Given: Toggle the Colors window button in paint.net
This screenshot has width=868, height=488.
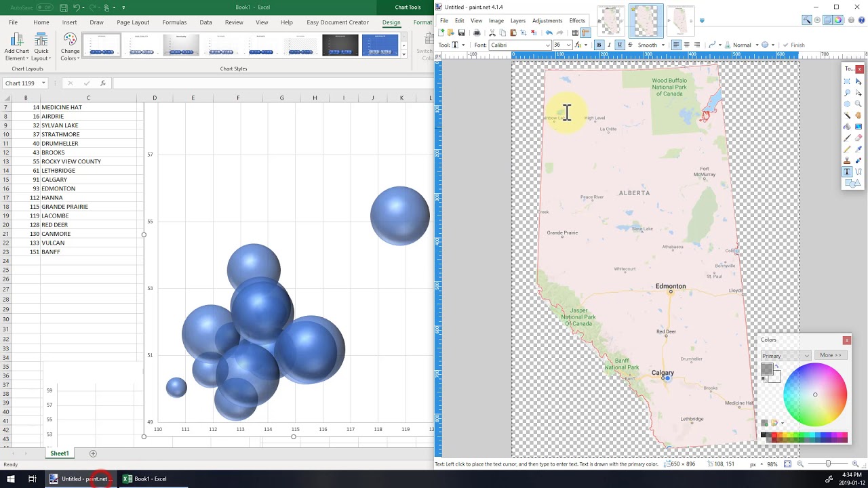Looking at the screenshot, I should (837, 20).
